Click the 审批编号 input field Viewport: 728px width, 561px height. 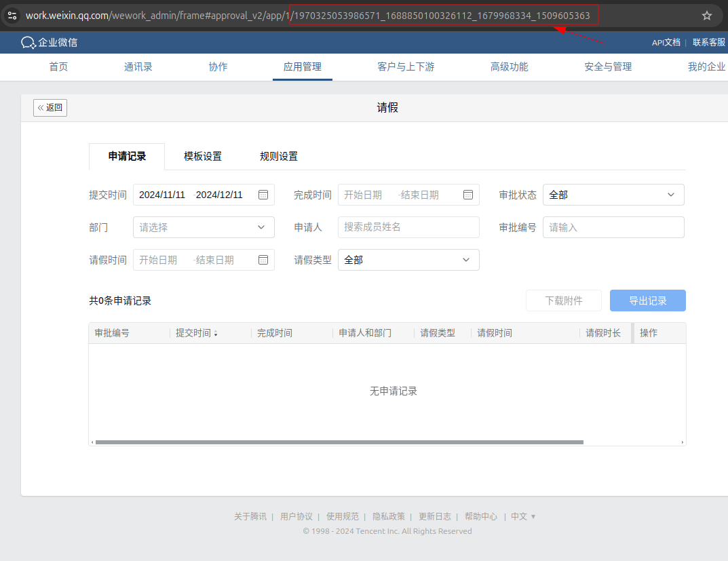[613, 227]
